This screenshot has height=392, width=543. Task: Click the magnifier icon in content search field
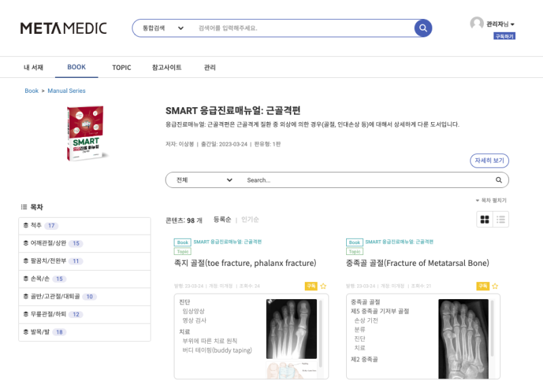click(x=498, y=180)
